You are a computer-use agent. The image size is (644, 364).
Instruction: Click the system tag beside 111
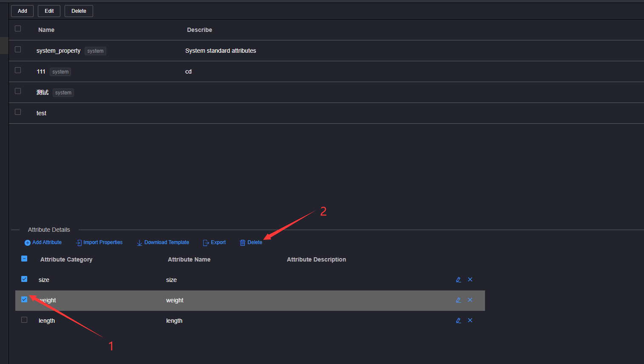(60, 72)
